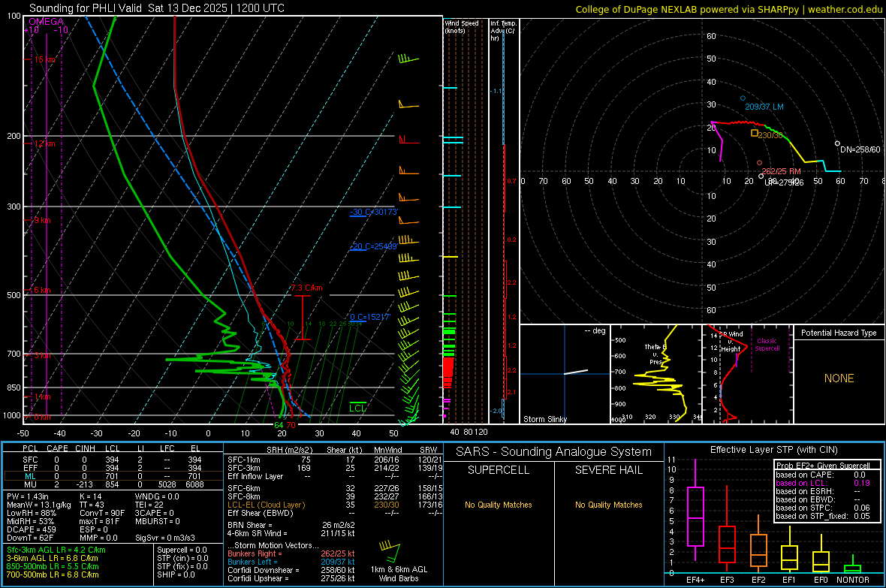Click the Potential Hazard Type header
This screenshot has height=588, width=886.
tap(839, 333)
